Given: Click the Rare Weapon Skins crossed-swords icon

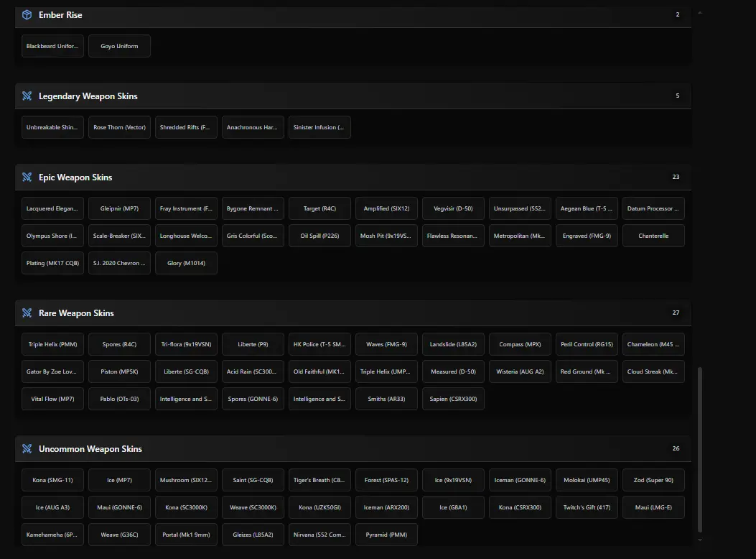Looking at the screenshot, I should (x=27, y=313).
